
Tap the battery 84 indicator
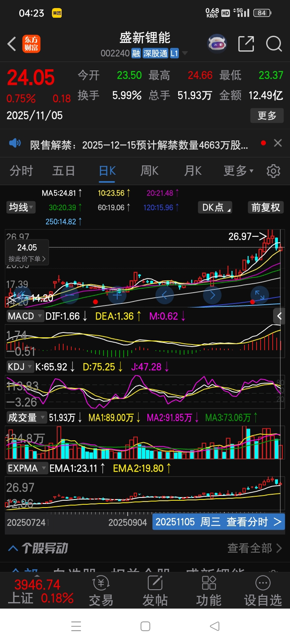pyautogui.click(x=262, y=13)
